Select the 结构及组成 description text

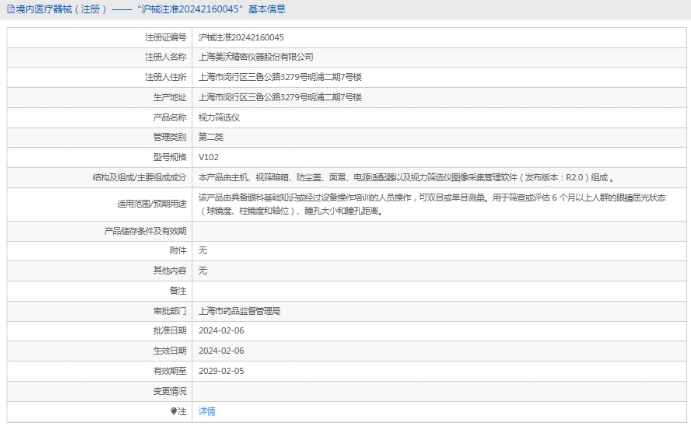pyautogui.click(x=406, y=177)
